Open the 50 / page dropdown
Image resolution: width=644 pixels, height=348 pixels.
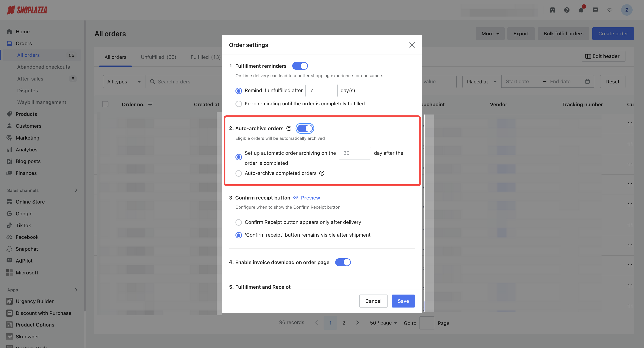(383, 323)
